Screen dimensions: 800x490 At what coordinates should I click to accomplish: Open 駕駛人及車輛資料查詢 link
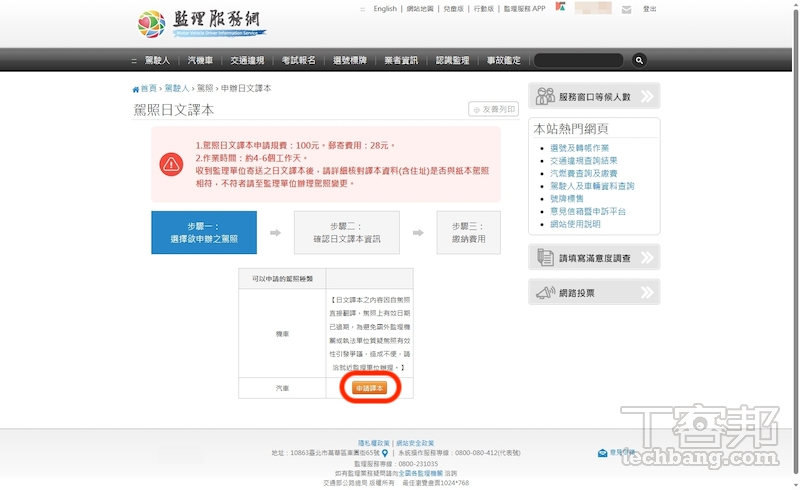[x=592, y=186]
